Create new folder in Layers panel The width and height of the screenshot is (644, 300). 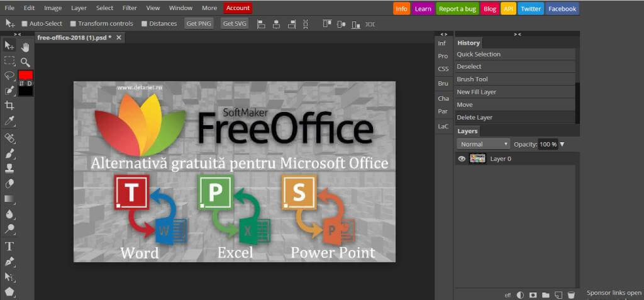(x=545, y=295)
